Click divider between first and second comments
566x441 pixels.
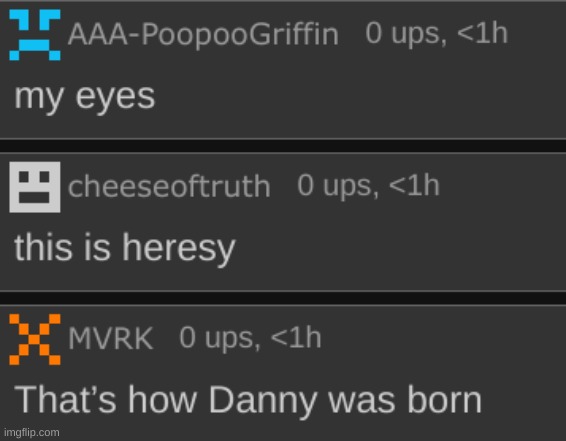(x=283, y=146)
